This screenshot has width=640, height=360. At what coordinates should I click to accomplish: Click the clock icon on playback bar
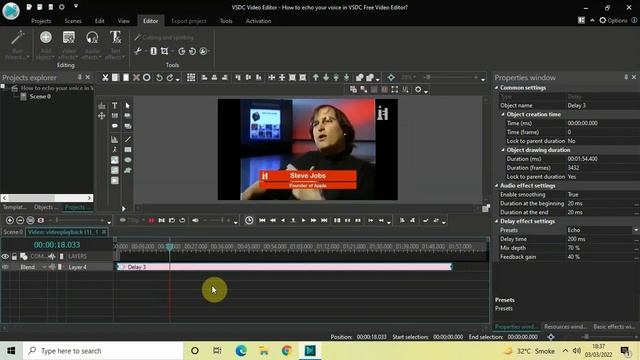pyautogui.click(x=249, y=220)
